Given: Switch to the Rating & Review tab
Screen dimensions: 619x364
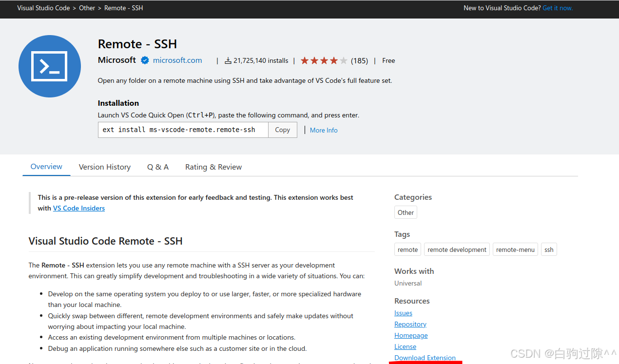Looking at the screenshot, I should [x=213, y=167].
